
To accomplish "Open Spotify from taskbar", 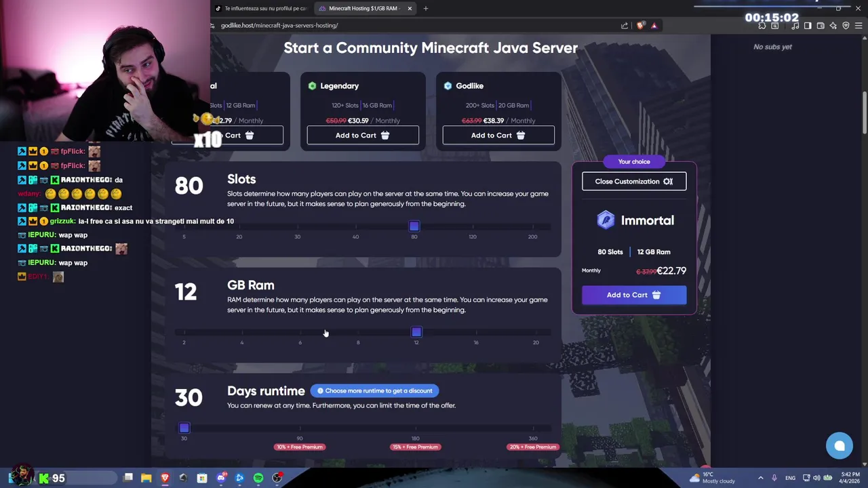I will [258, 478].
